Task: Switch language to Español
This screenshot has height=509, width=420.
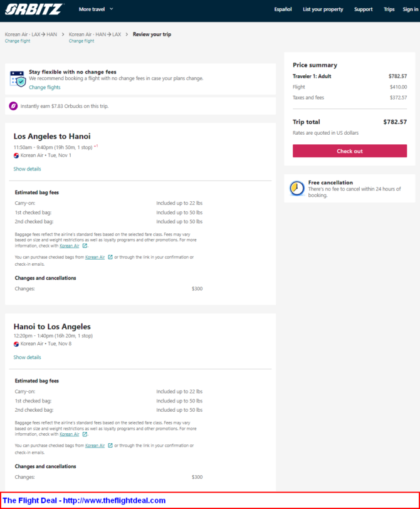Action: (283, 9)
